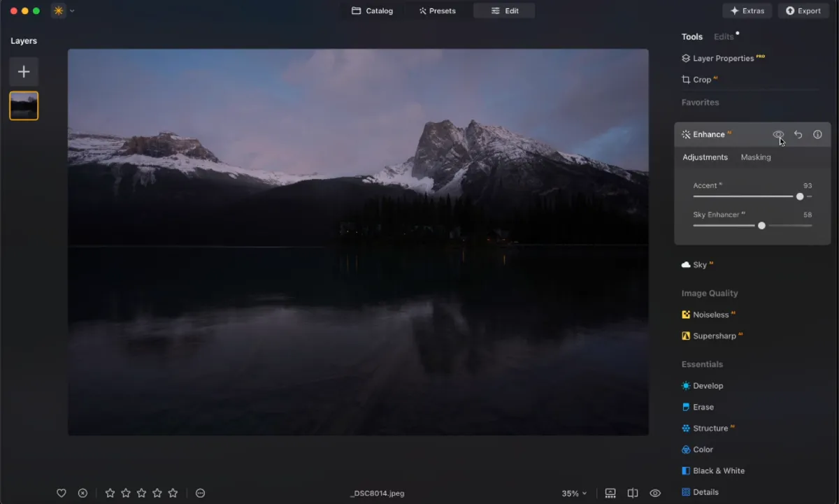The image size is (839, 504).
Task: Mark the photo as favorite with heart
Action: [x=61, y=493]
